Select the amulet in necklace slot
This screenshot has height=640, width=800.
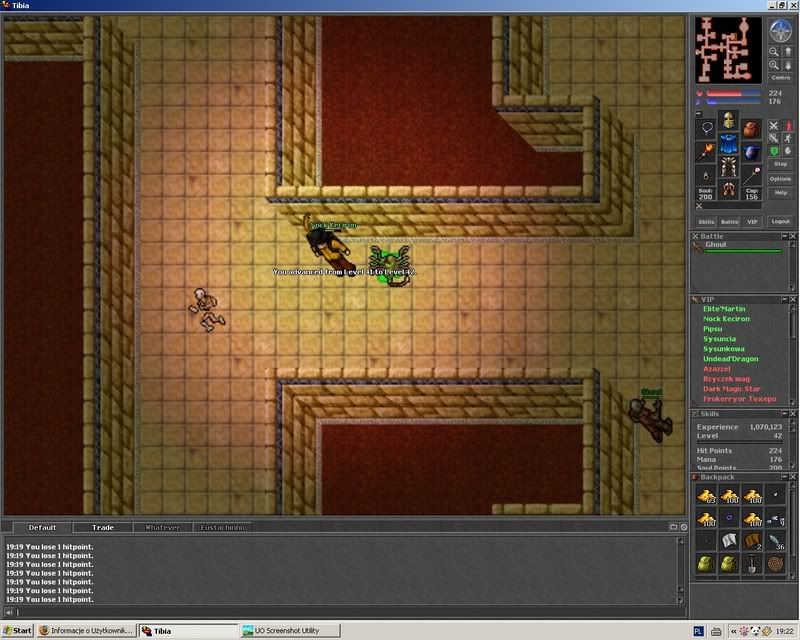pos(706,128)
